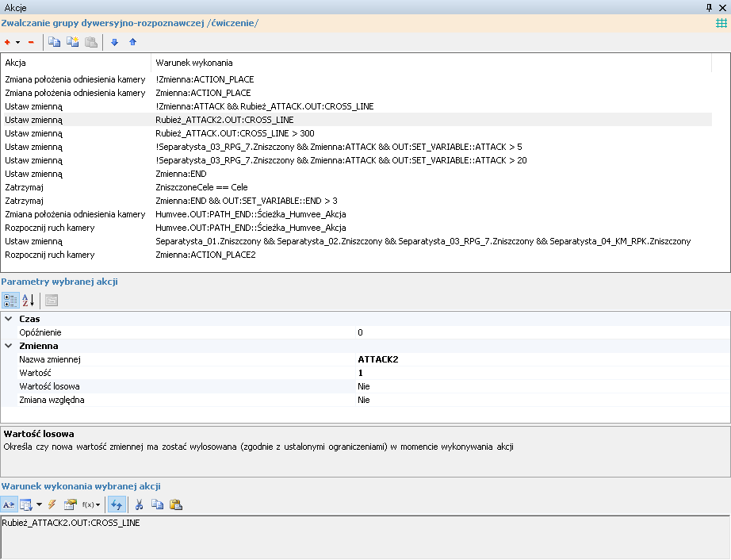
Task: Click in the condition text box 'Rubież_ATTACK2.OUT:CROSS_LINE'
Action: [365, 537]
